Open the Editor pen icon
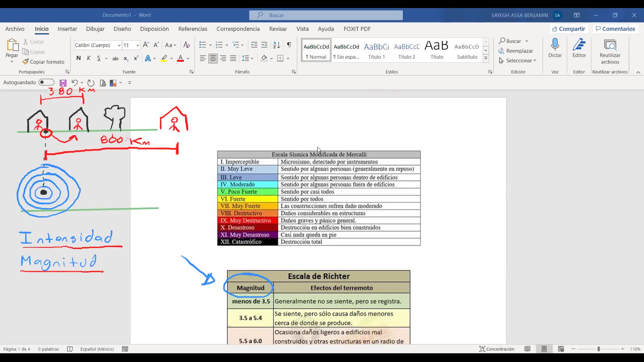 579,45
